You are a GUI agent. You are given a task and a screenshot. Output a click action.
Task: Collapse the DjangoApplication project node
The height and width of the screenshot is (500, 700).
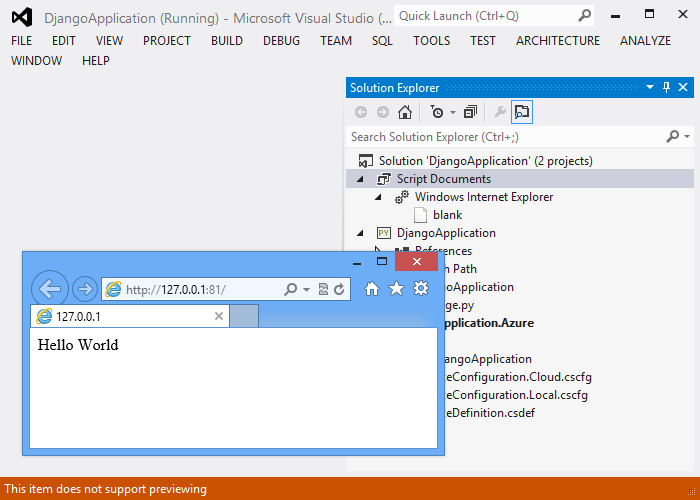pos(360,233)
